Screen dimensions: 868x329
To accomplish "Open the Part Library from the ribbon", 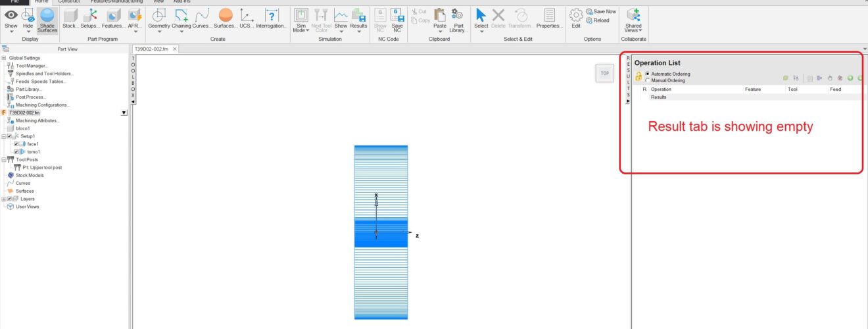I will (x=458, y=20).
